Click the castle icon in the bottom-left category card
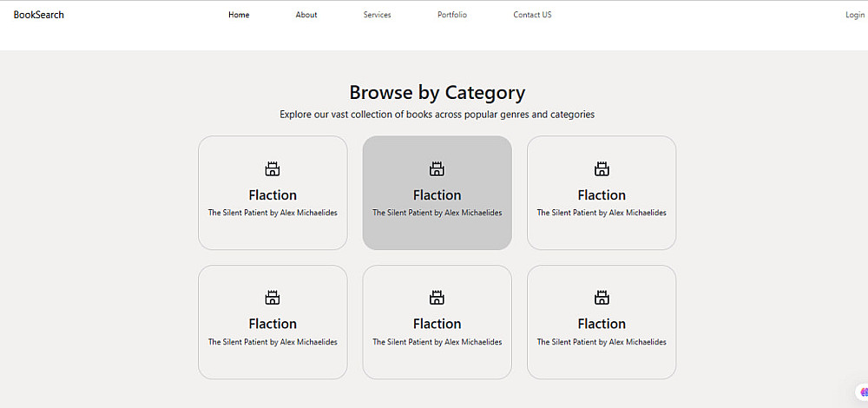Viewport: 868px width, 408px height. point(273,298)
